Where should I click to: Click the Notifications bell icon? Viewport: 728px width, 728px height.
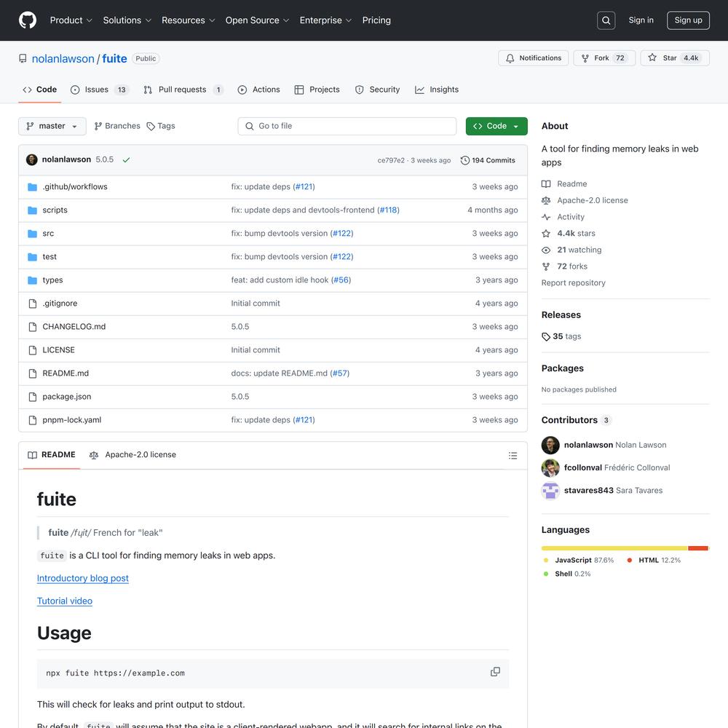click(510, 58)
